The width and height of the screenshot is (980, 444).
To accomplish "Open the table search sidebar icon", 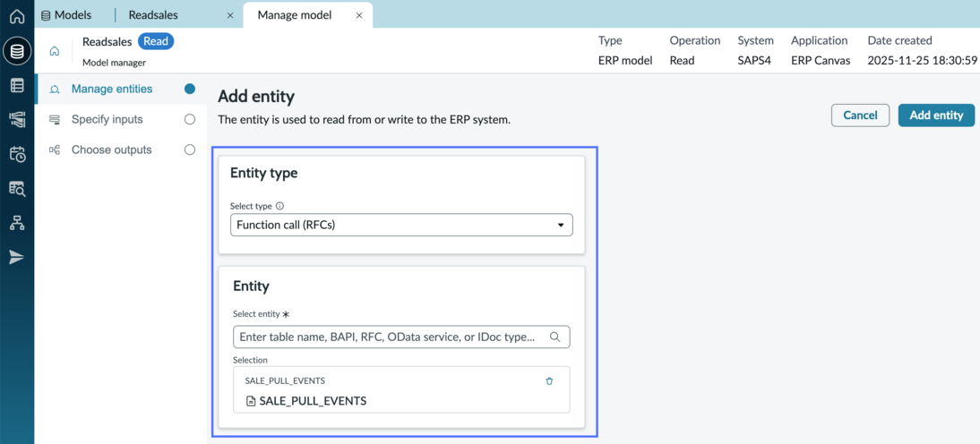I will click(x=17, y=189).
